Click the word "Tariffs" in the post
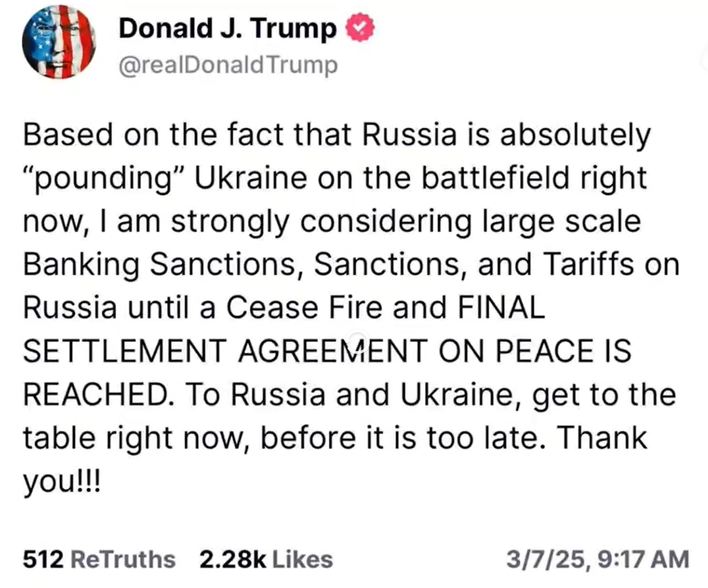Image resolution: width=708 pixels, height=588 pixels. pos(588,264)
